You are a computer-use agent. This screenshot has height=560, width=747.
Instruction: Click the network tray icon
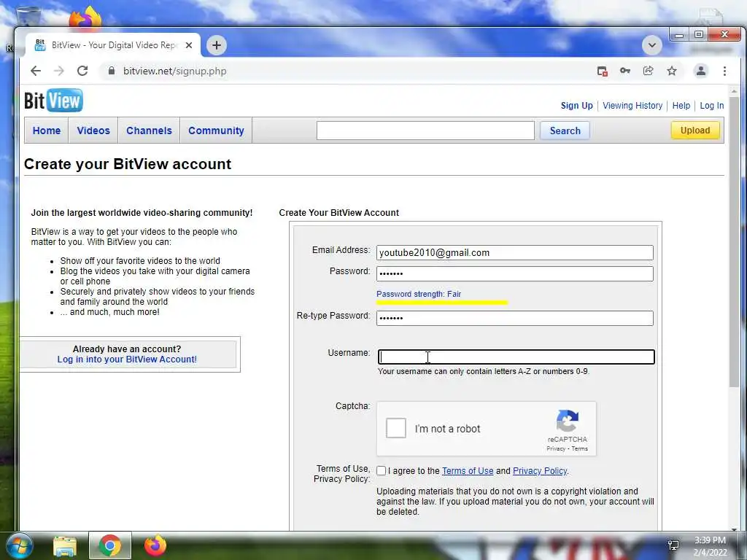pos(673,545)
